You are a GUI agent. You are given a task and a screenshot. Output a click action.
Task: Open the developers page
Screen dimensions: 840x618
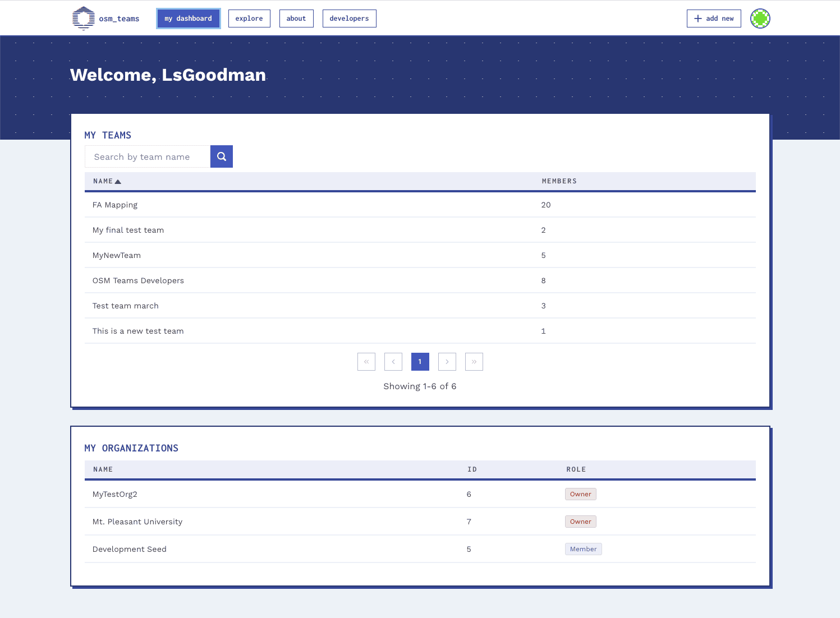(349, 18)
